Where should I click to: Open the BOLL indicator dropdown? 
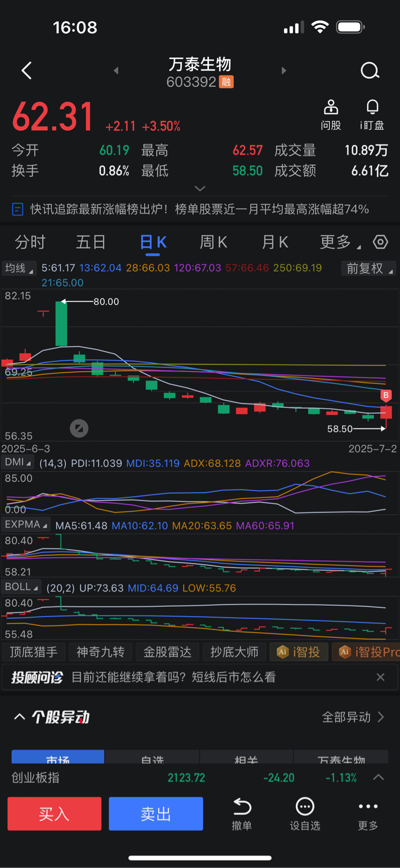[x=21, y=587]
